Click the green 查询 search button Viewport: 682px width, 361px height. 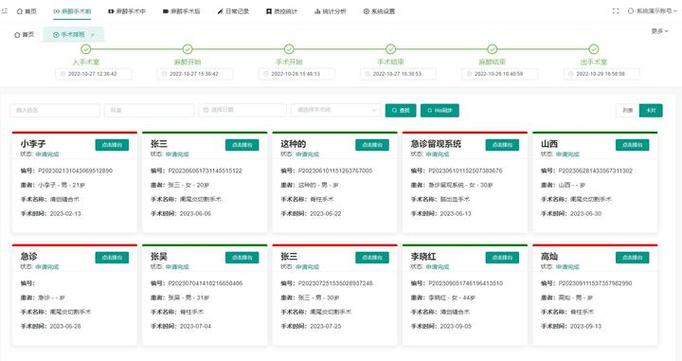(x=401, y=110)
